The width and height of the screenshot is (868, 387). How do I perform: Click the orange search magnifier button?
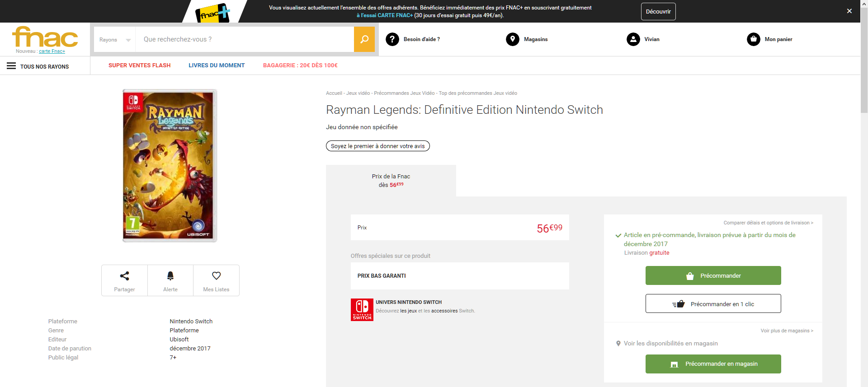click(364, 39)
